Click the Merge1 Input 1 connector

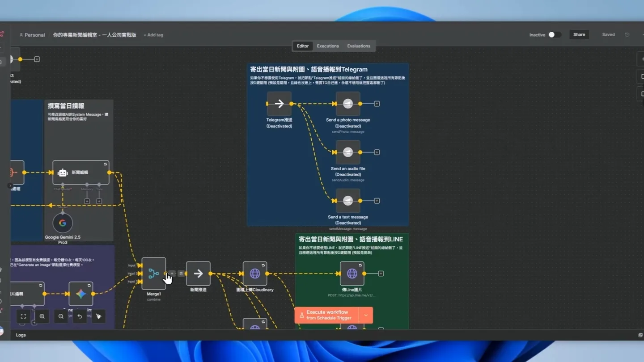(140, 265)
